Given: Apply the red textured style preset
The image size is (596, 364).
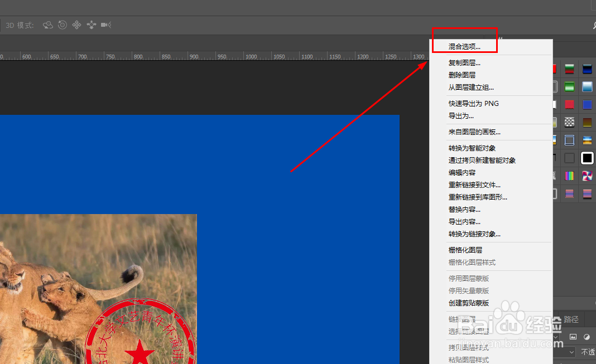Looking at the screenshot, I should coord(569,104).
